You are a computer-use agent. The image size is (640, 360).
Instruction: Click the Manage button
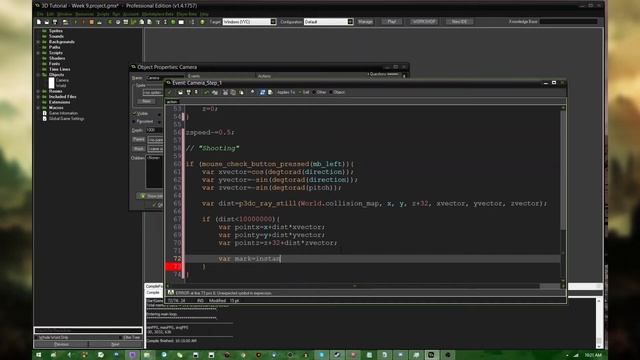click(365, 22)
